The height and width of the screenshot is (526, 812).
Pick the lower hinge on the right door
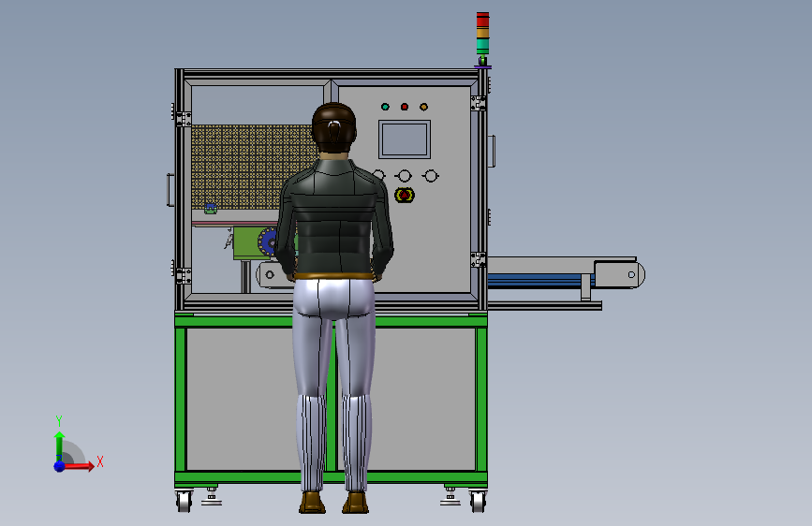click(x=478, y=260)
